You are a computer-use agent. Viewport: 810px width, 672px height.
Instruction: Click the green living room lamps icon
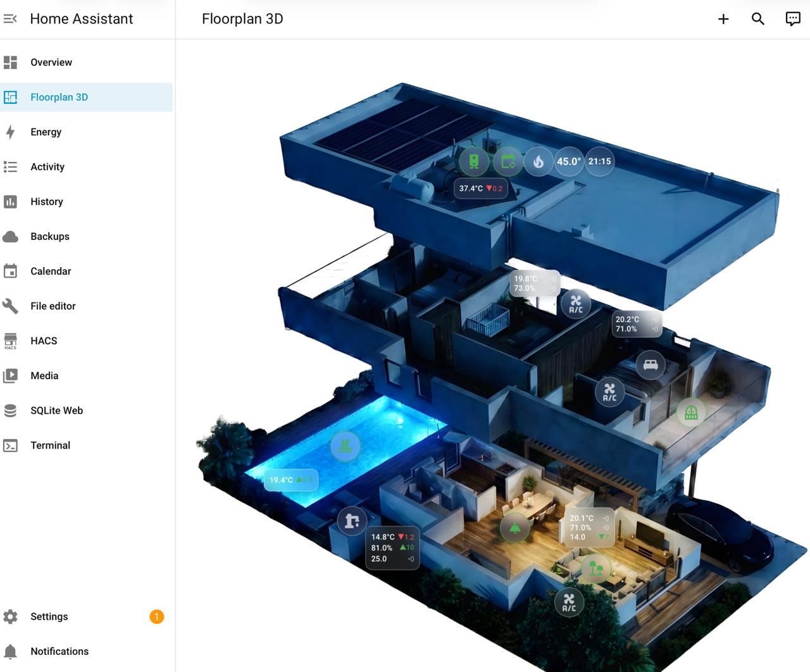tap(595, 568)
